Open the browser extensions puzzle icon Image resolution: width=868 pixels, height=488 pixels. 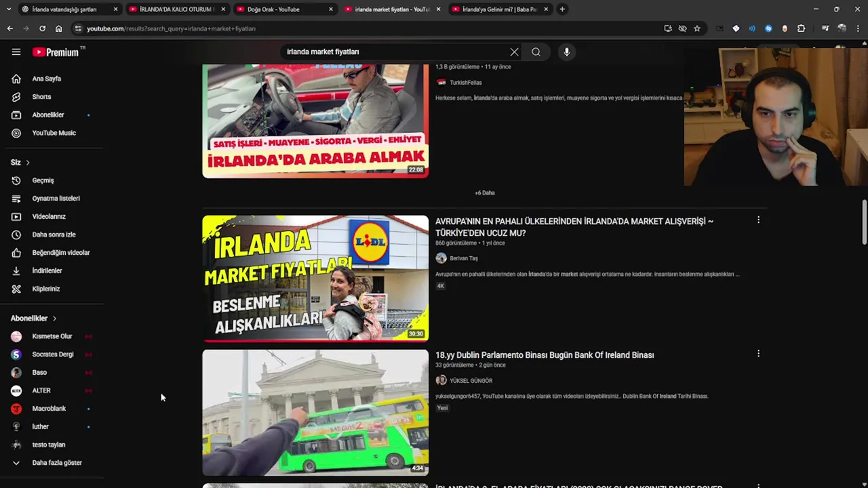(802, 28)
